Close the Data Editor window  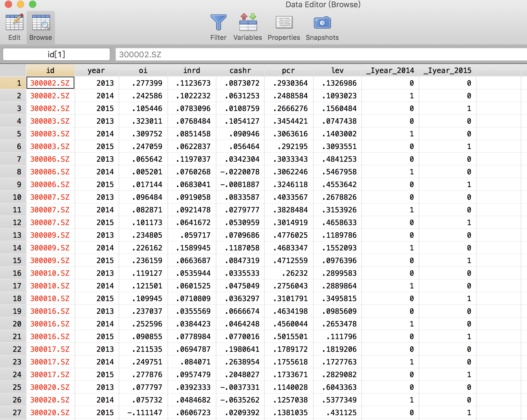click(8, 4)
